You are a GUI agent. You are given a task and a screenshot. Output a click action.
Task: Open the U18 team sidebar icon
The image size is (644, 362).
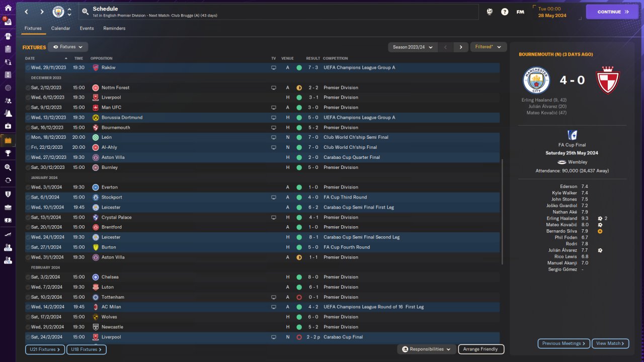(x=8, y=260)
